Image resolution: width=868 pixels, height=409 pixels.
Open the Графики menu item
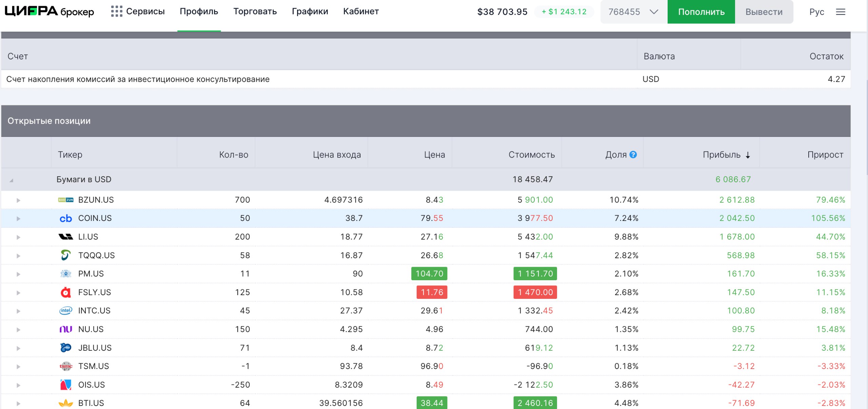(310, 12)
